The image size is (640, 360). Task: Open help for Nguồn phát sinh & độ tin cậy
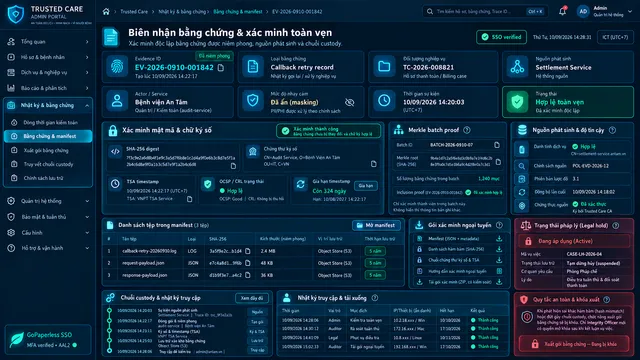[x=612, y=130]
